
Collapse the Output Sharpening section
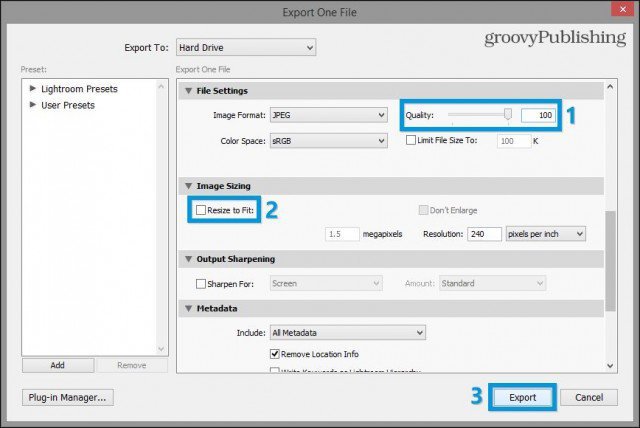[188, 259]
